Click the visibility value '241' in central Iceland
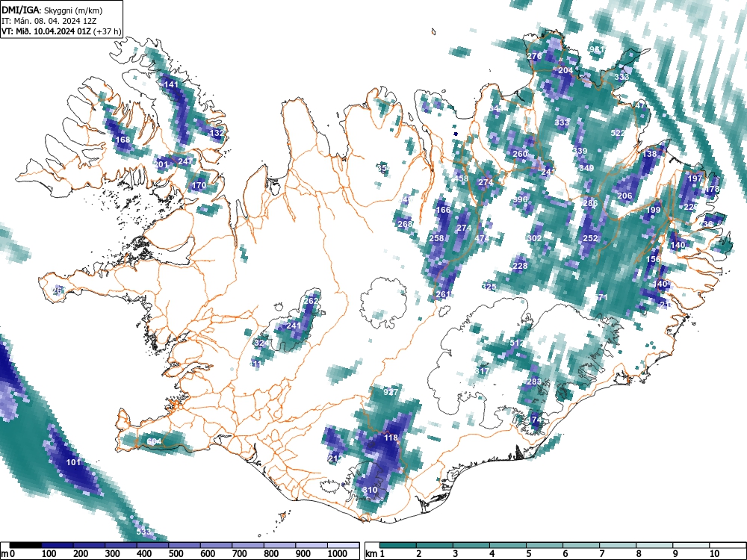 (x=294, y=326)
